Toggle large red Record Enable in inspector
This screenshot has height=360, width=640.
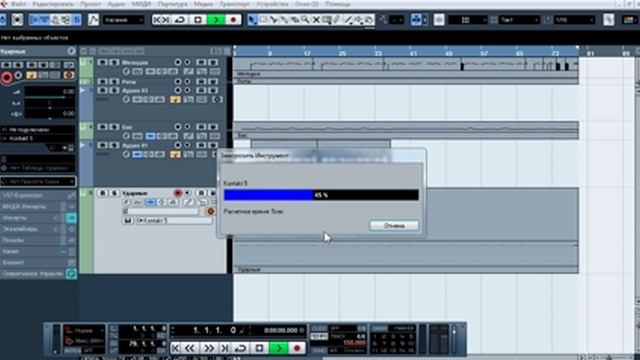coord(7,77)
